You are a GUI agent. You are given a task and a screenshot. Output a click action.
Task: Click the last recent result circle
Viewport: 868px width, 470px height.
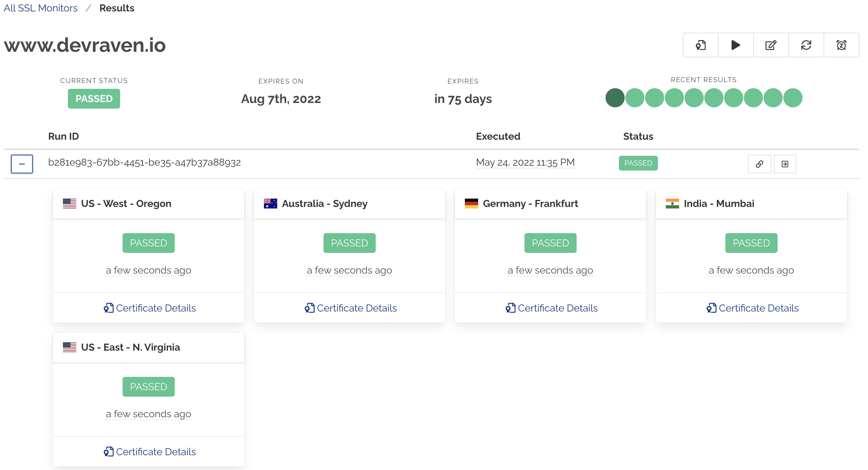pyautogui.click(x=792, y=98)
